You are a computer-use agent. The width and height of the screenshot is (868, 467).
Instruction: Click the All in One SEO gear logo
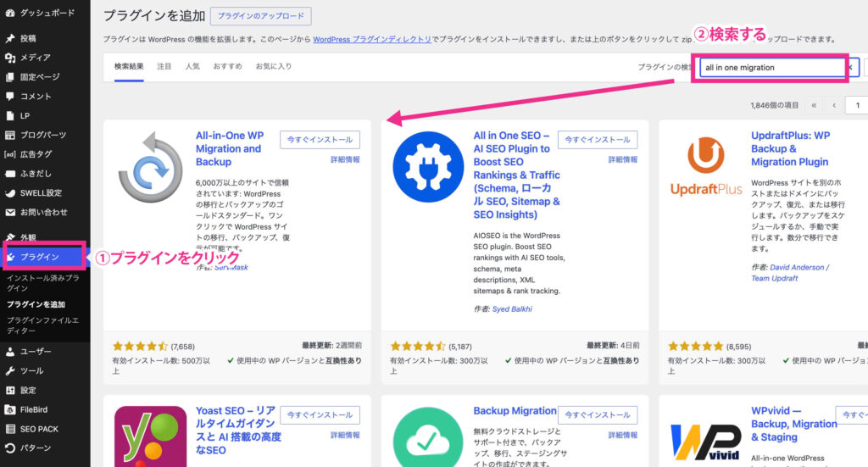(428, 167)
